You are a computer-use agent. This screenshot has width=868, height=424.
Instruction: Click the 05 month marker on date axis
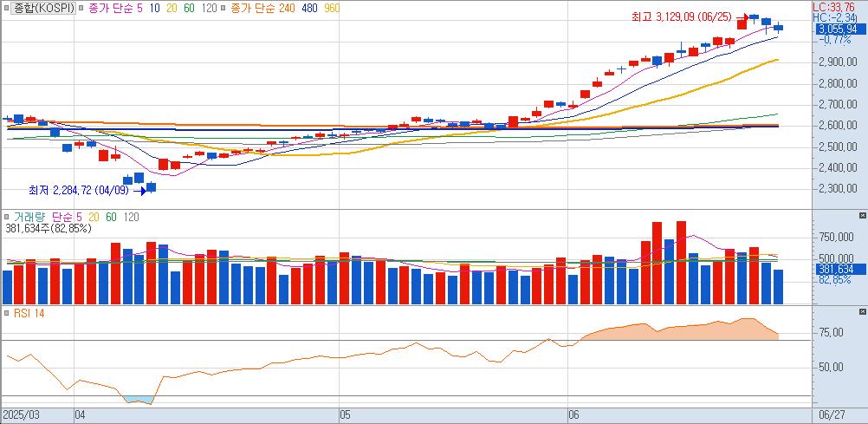(x=346, y=414)
